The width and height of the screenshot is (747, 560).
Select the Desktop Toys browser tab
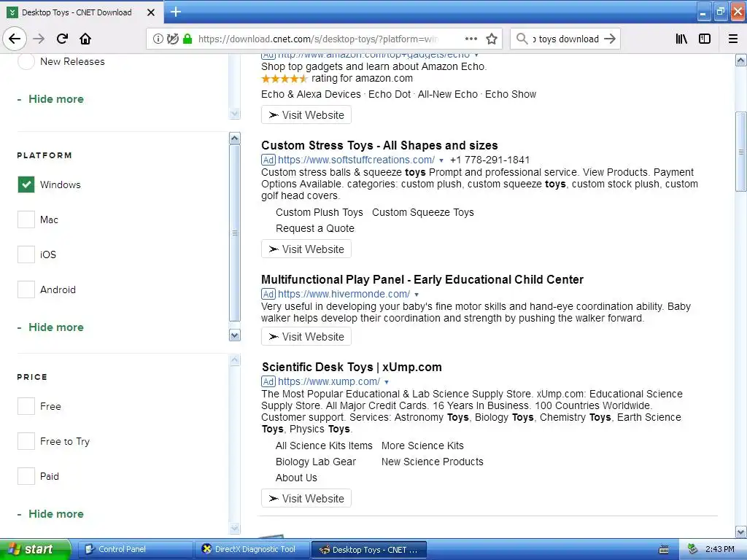click(x=82, y=12)
